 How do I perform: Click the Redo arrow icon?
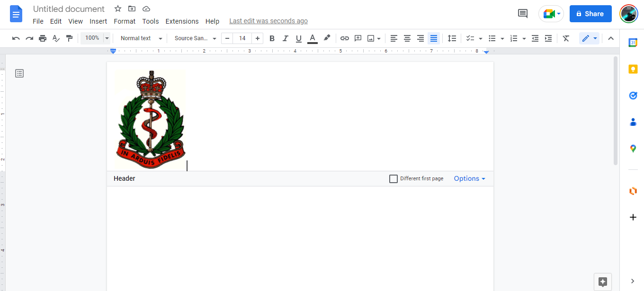pyautogui.click(x=29, y=38)
